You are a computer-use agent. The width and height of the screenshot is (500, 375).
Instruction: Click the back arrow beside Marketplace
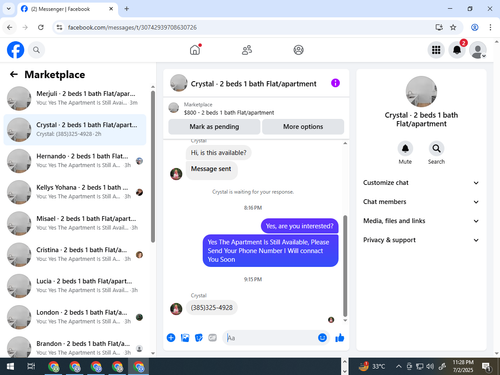(14, 74)
